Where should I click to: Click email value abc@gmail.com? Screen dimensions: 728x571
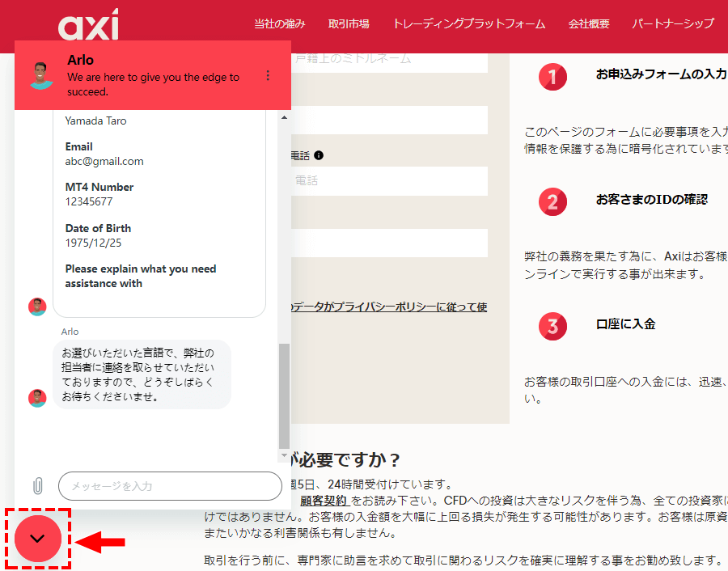coord(104,162)
